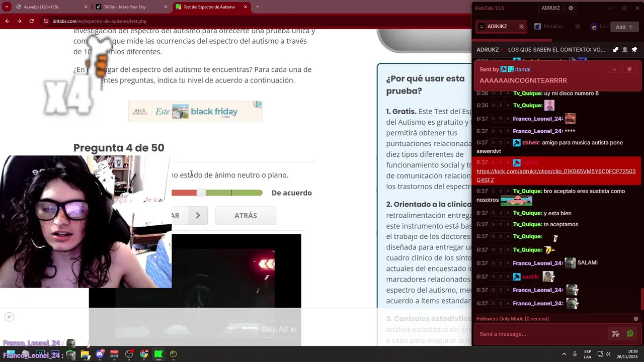This screenshot has height=362, width=644.
Task: Switch keyboard language ESP LAA
Action: click(x=588, y=354)
